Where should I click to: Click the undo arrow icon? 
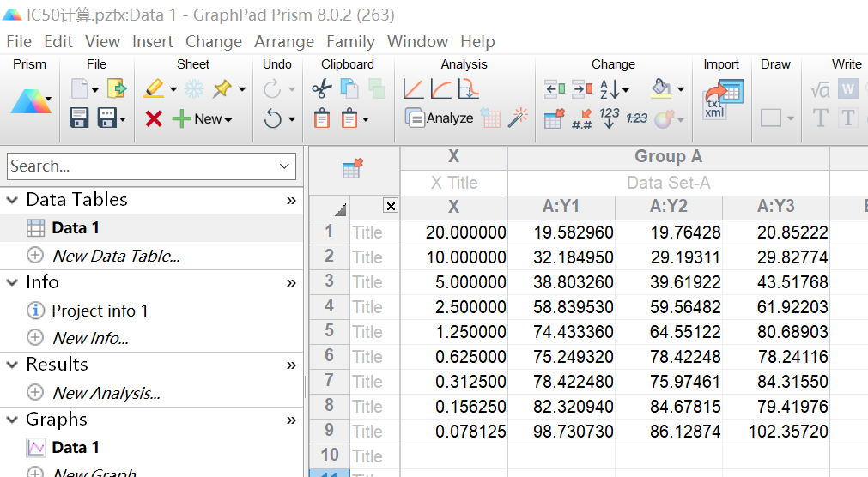272,118
